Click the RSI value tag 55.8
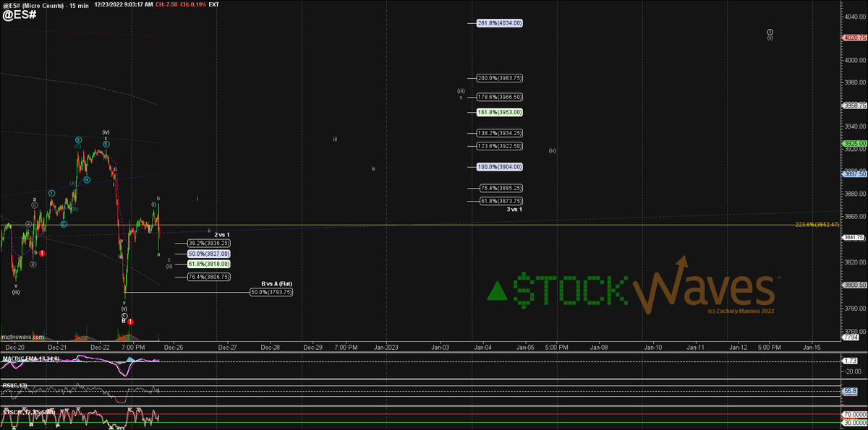 (x=851, y=390)
